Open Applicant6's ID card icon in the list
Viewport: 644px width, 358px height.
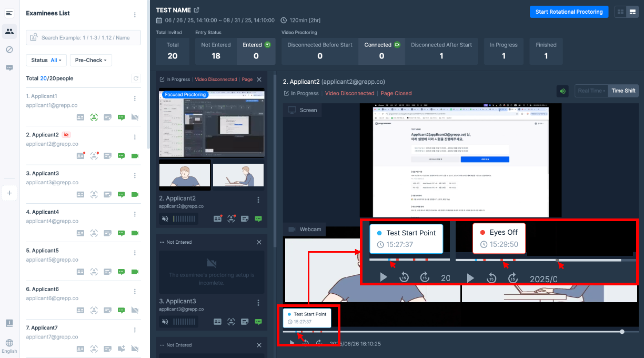click(x=80, y=310)
